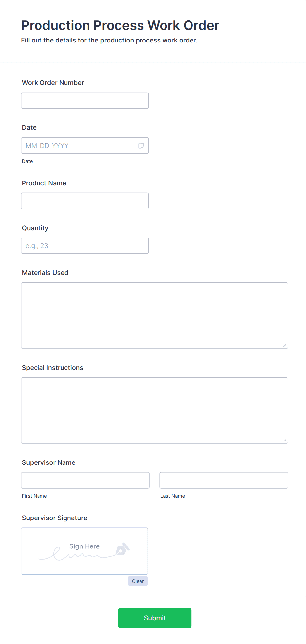Click the pen nib icon in signature box
Screen dimensions: 306x644
122,549
